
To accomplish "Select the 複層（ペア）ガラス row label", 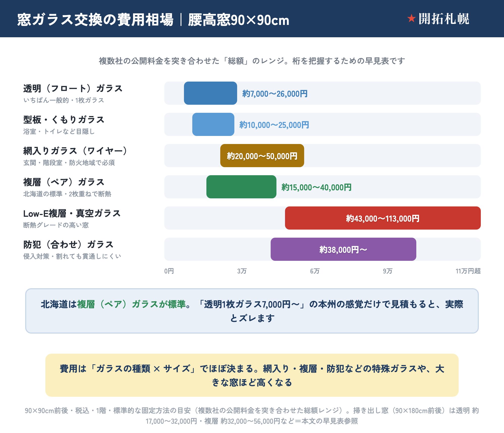I will tap(64, 182).
